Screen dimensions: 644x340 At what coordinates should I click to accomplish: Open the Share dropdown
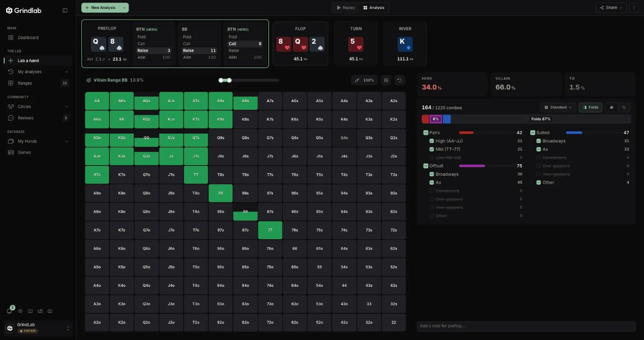pos(611,8)
